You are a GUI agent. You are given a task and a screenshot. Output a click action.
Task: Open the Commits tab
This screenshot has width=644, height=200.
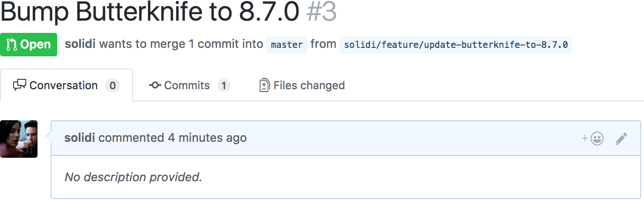pyautogui.click(x=187, y=85)
